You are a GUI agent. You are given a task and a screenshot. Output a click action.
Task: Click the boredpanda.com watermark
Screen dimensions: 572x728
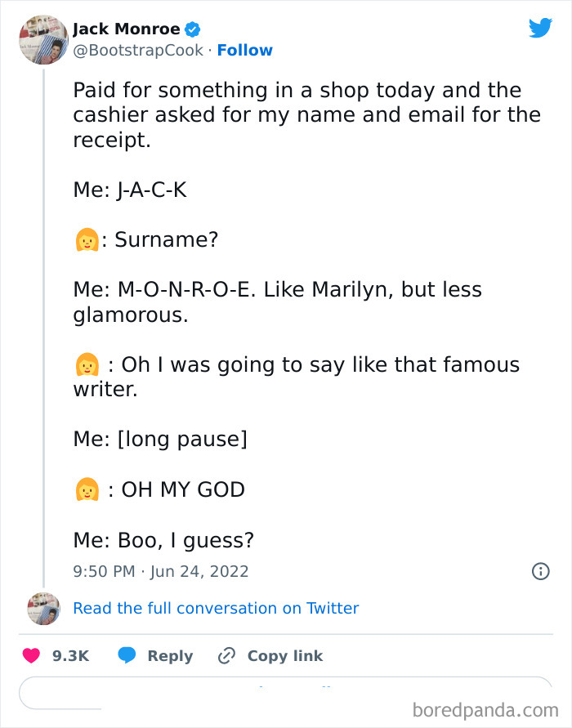(485, 708)
